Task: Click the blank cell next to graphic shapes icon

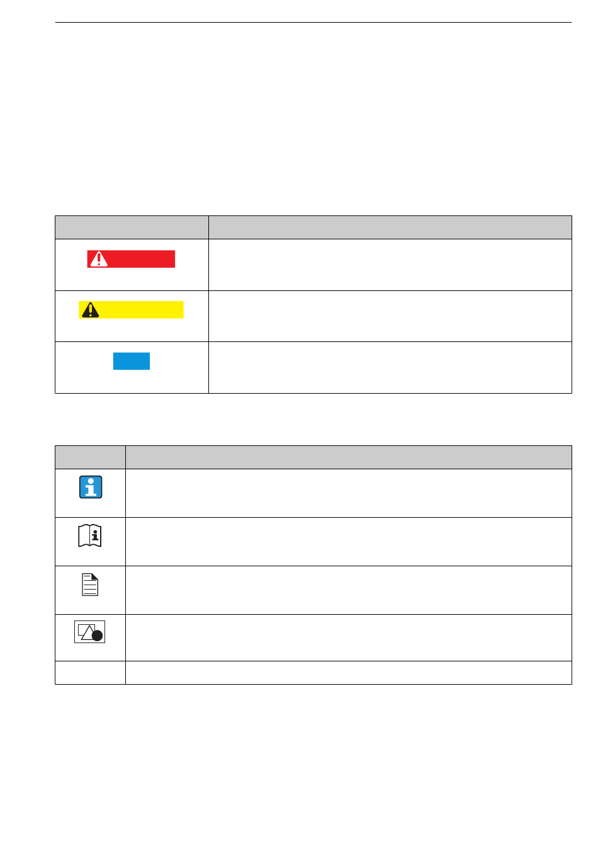Action: click(x=349, y=637)
